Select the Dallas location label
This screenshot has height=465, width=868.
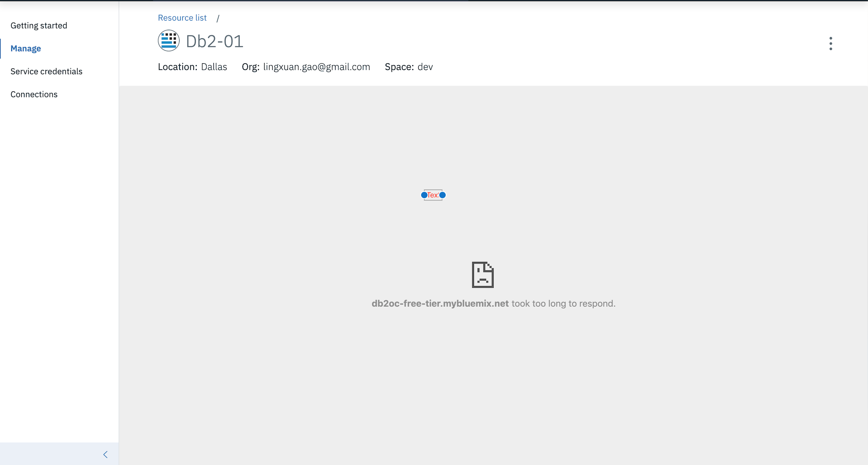pos(214,67)
